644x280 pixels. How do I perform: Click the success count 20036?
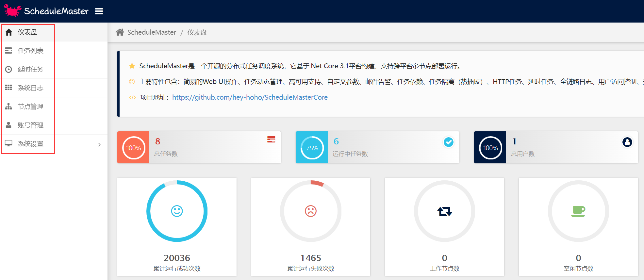click(x=177, y=258)
